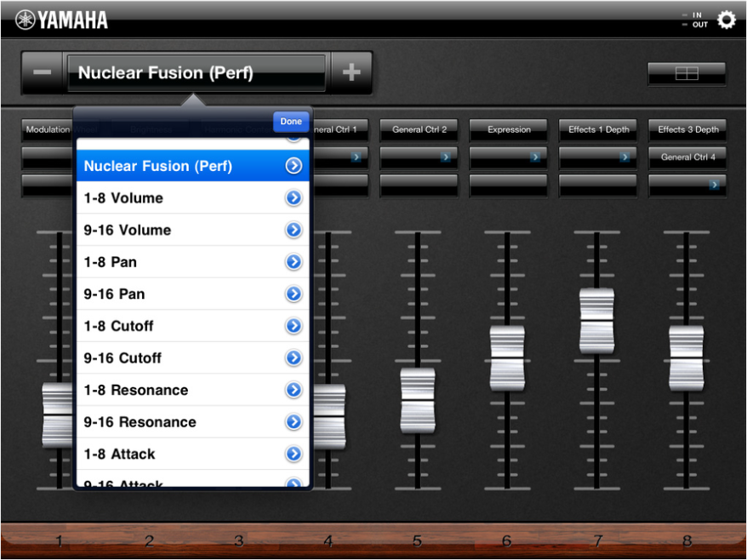Click fader 1 Modulation Wheel knob

coord(58,415)
